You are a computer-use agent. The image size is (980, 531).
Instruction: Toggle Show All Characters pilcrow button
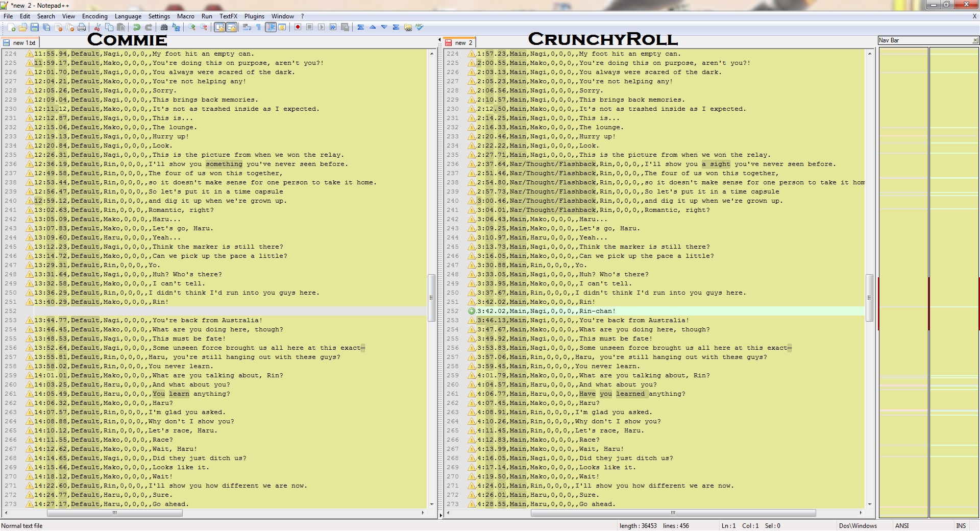(258, 27)
